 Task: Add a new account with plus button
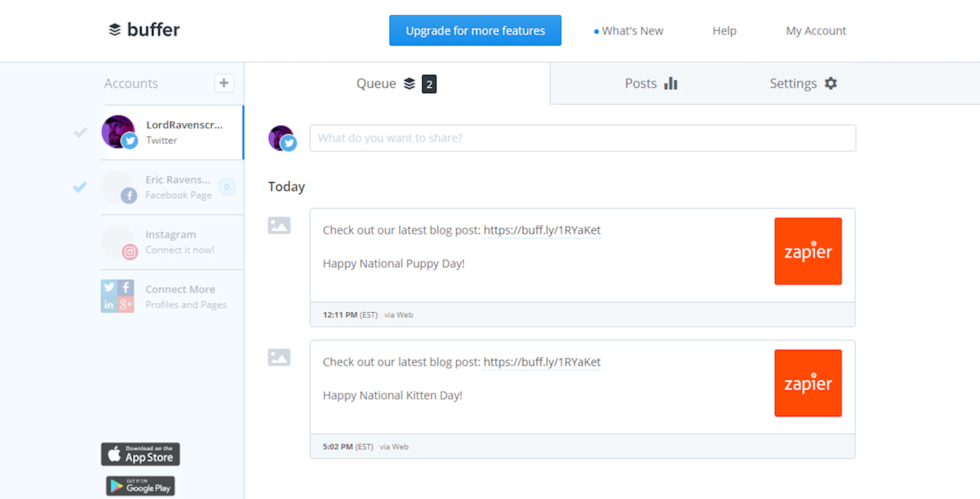[x=224, y=83]
